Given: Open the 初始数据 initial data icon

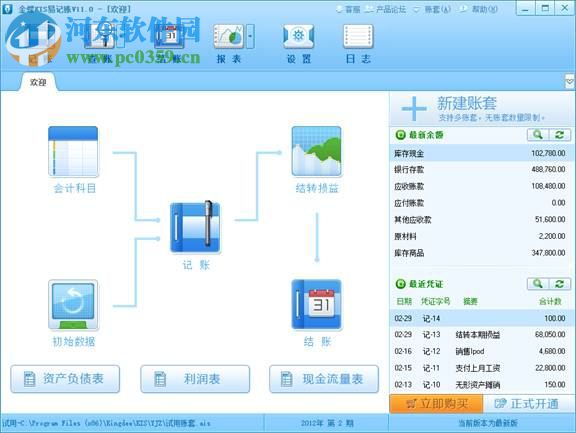Looking at the screenshot, I should tap(73, 304).
